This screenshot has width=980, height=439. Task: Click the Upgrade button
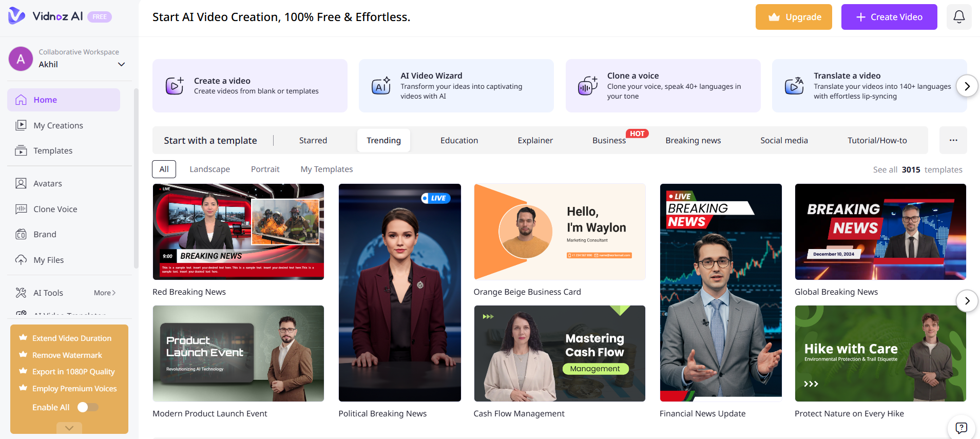[x=793, y=17]
